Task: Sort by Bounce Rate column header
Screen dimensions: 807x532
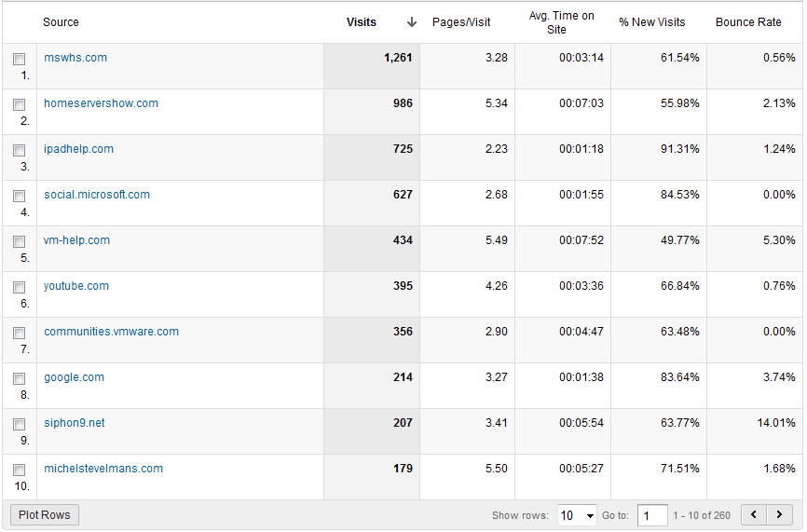Action: click(748, 22)
